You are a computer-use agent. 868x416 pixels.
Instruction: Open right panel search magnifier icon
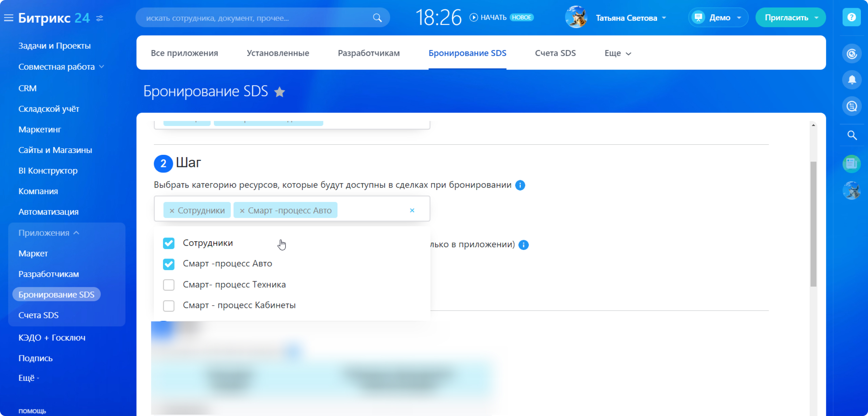tap(852, 136)
